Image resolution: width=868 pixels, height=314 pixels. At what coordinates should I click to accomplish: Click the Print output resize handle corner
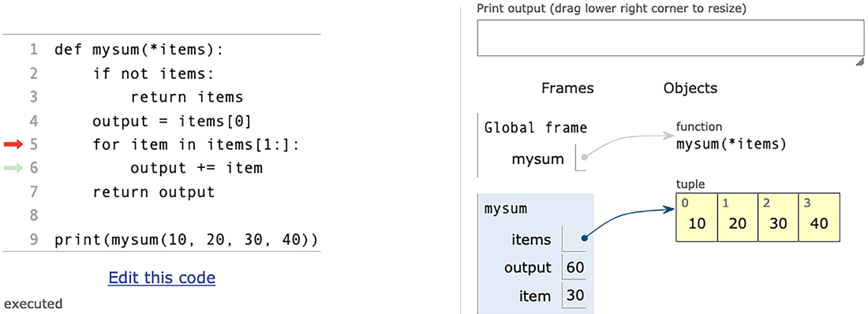tap(859, 62)
